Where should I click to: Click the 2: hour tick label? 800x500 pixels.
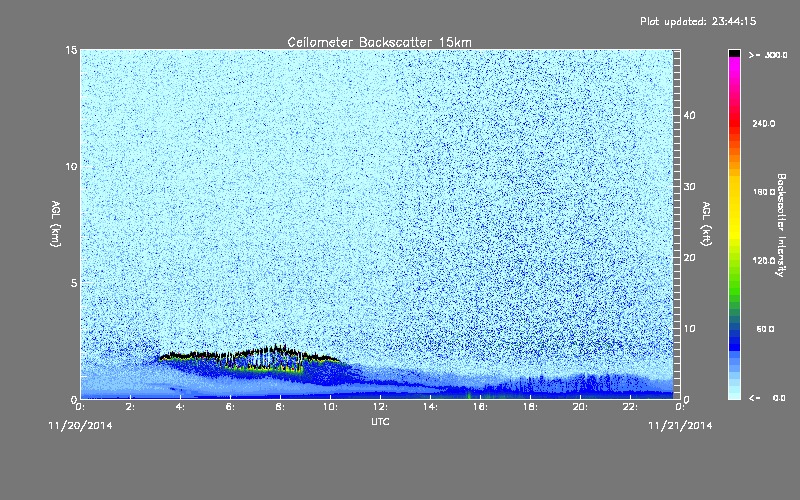130,407
